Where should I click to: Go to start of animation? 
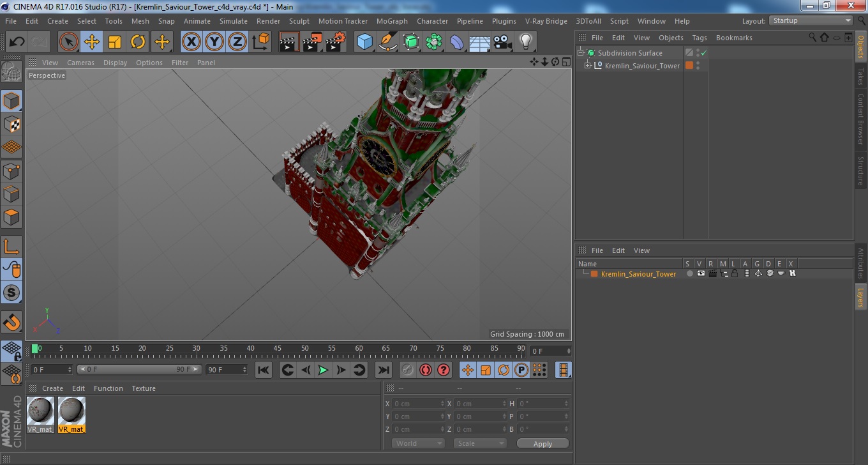tap(264, 370)
